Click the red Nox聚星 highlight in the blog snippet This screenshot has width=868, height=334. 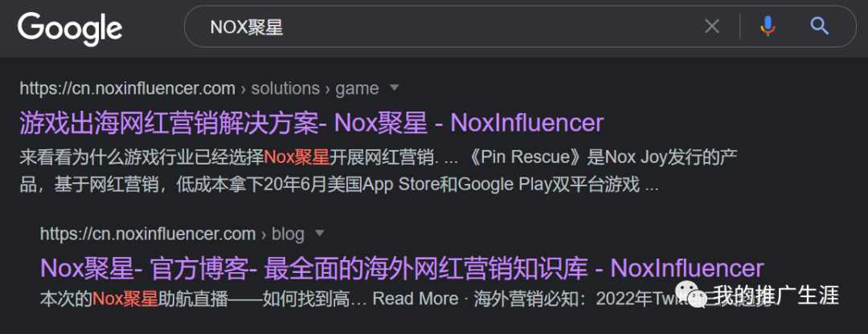pyautogui.click(x=125, y=299)
